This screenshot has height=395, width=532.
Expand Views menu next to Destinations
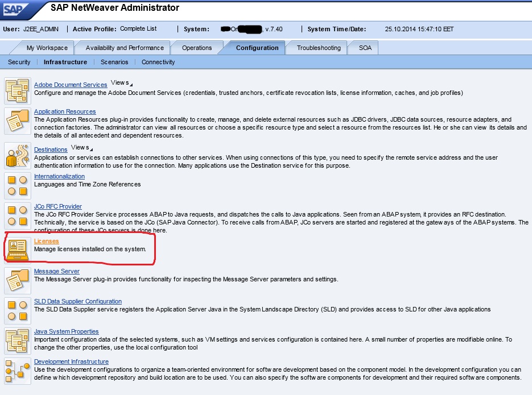point(82,148)
